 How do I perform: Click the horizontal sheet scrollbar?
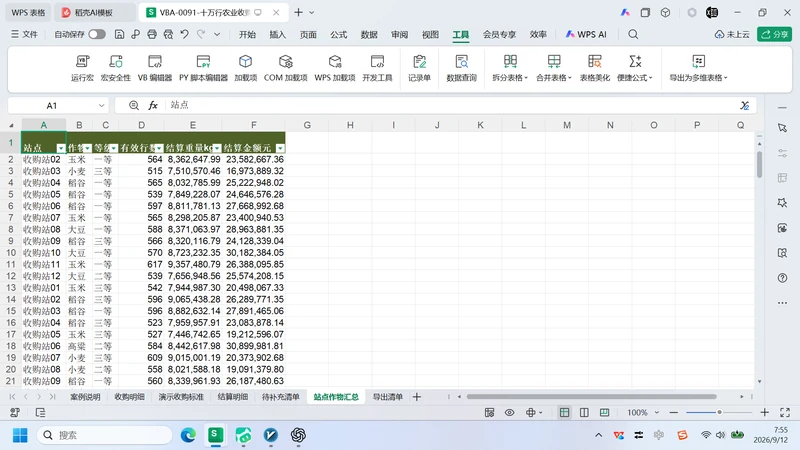pos(591,396)
